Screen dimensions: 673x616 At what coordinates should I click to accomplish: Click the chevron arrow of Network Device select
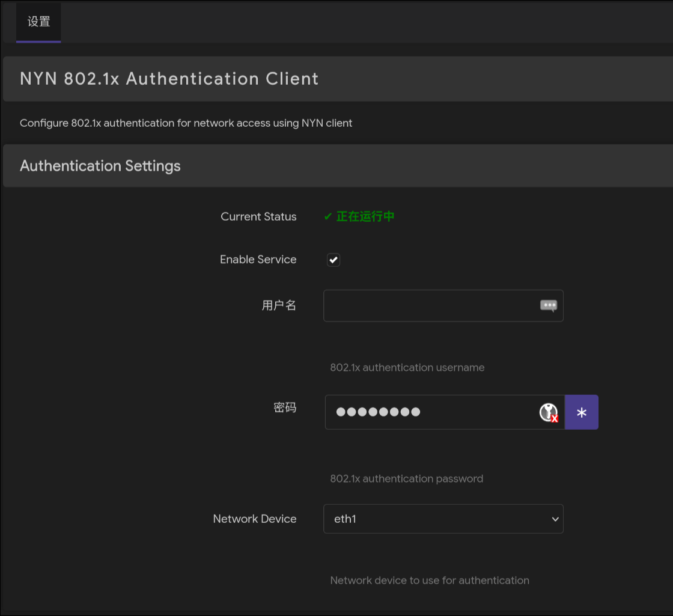pyautogui.click(x=555, y=519)
